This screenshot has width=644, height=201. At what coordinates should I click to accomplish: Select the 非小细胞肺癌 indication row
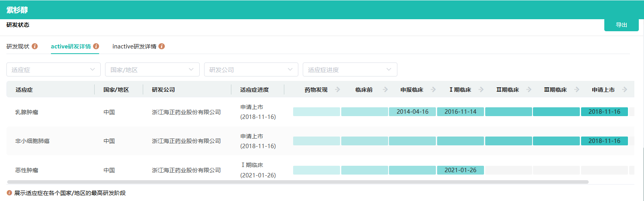tap(32, 141)
